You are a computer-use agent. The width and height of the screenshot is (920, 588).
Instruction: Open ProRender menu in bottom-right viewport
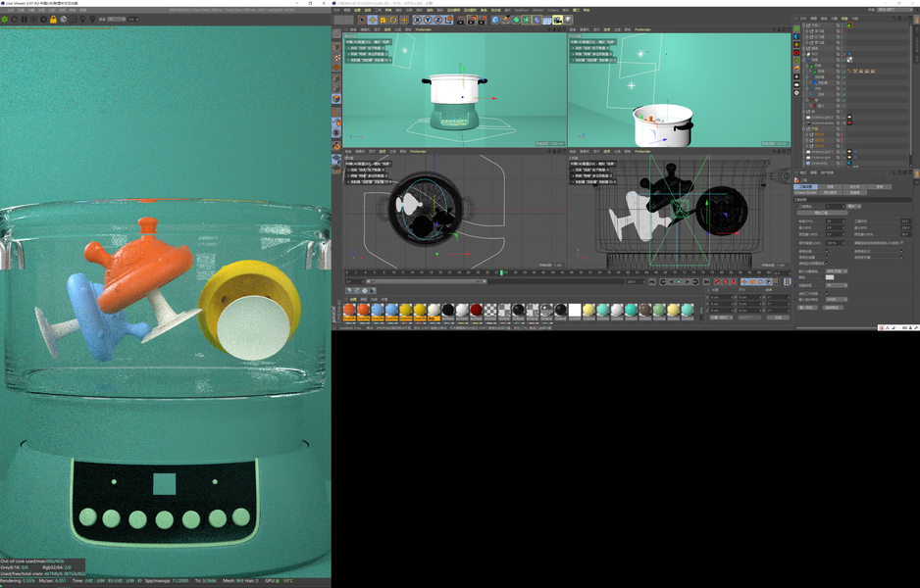tap(642, 151)
